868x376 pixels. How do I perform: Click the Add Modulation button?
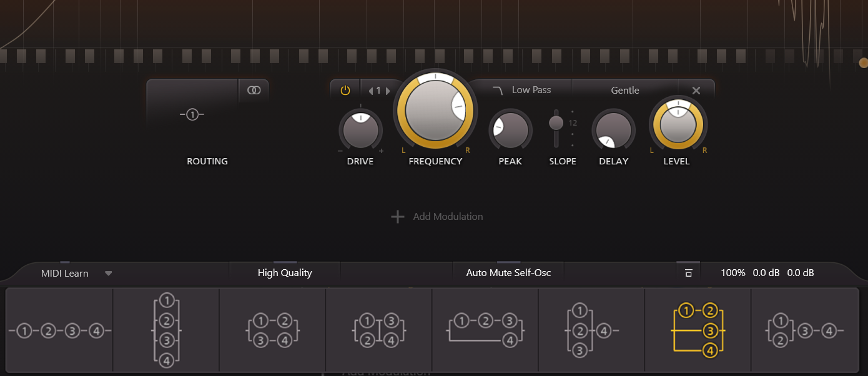(437, 217)
